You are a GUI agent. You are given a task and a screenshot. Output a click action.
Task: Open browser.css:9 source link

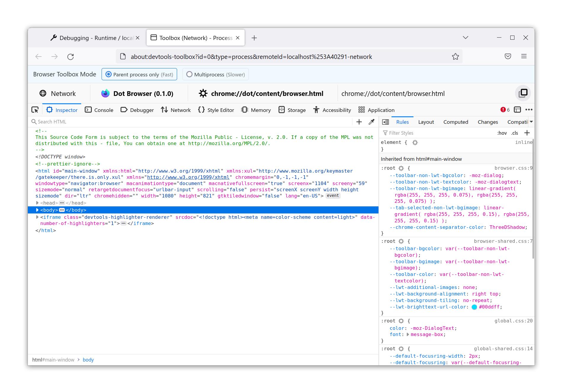tap(513, 168)
